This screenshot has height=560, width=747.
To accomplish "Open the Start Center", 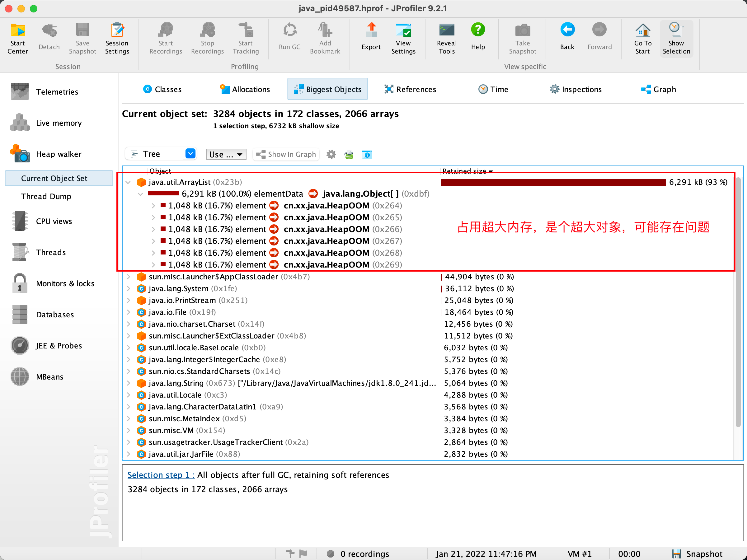I will pyautogui.click(x=17, y=38).
